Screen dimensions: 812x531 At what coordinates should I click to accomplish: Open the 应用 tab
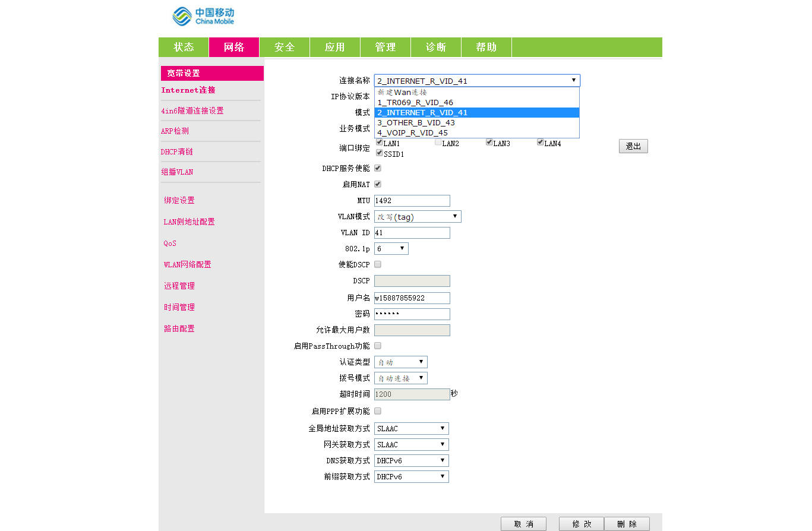(x=335, y=48)
